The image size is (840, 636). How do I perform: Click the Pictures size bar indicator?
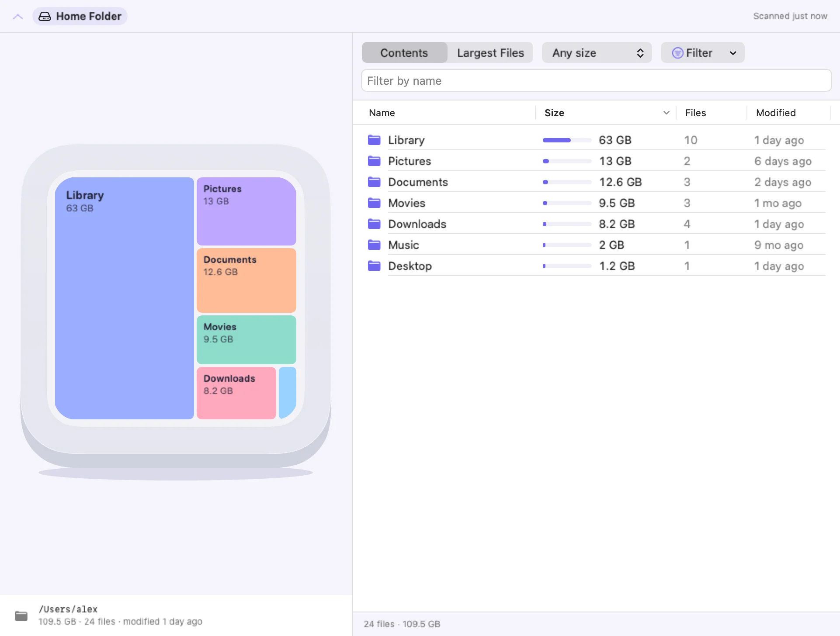pyautogui.click(x=567, y=161)
